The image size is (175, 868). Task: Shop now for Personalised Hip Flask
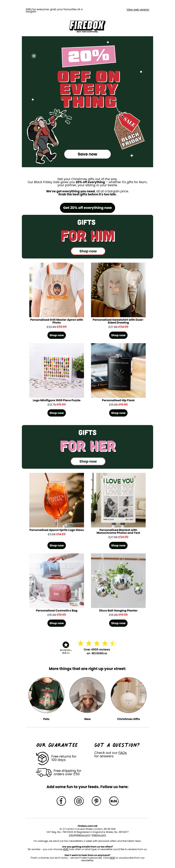tap(118, 413)
